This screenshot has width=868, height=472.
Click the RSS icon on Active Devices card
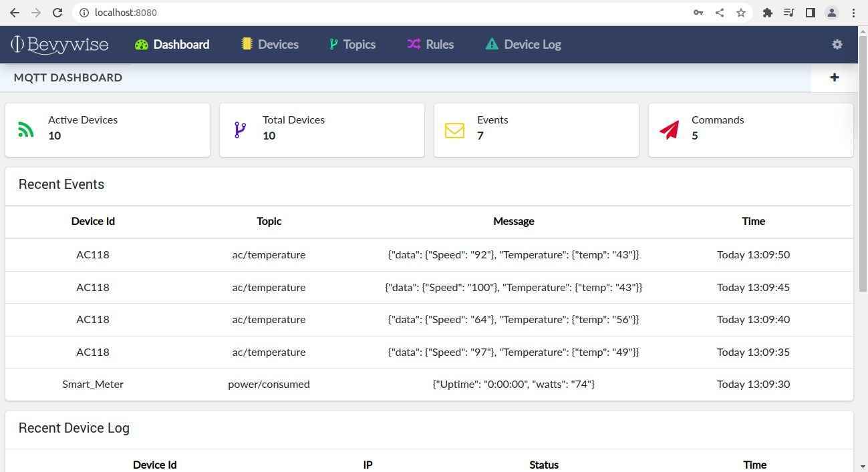(25, 129)
